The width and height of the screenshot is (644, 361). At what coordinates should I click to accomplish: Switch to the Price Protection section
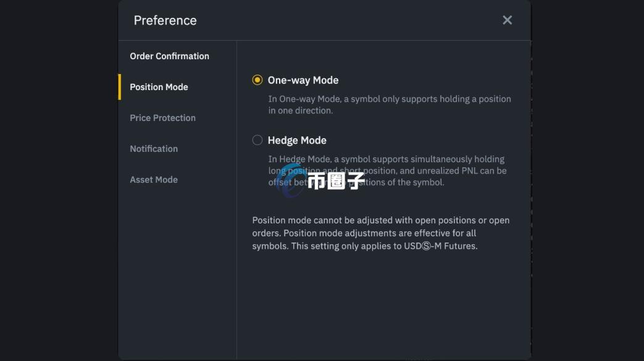click(162, 117)
